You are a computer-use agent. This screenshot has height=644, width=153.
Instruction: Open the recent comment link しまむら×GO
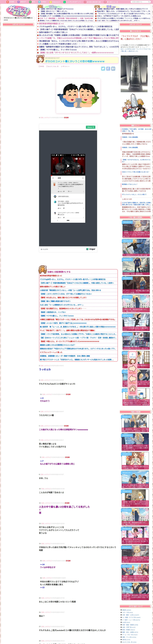pyautogui.click(x=127, y=199)
